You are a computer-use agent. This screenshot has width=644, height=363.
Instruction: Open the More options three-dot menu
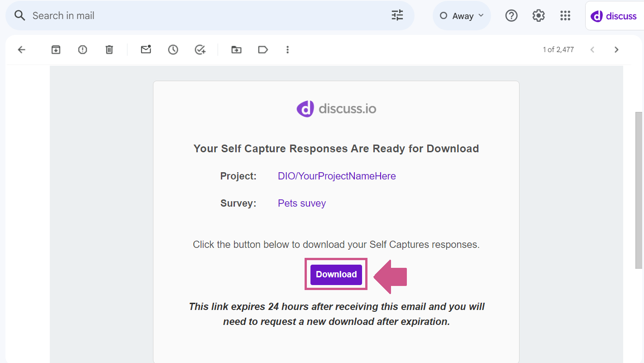[x=287, y=50]
